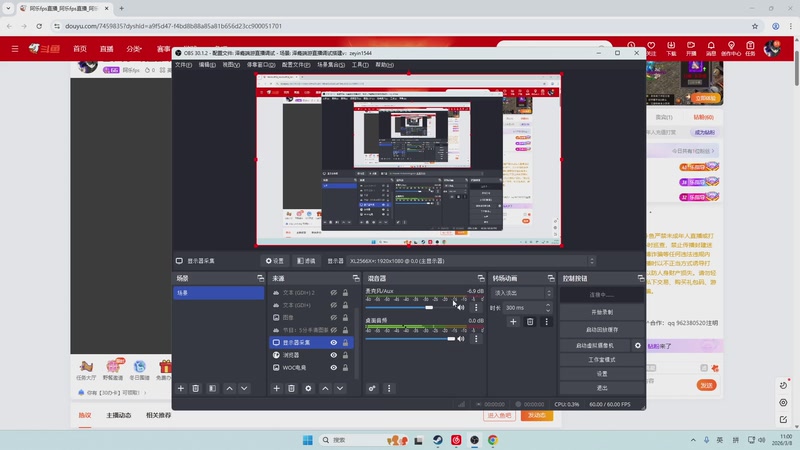Open the 场景集合(S) menu in OBS
Screen dimensions: 800x450
[331, 65]
